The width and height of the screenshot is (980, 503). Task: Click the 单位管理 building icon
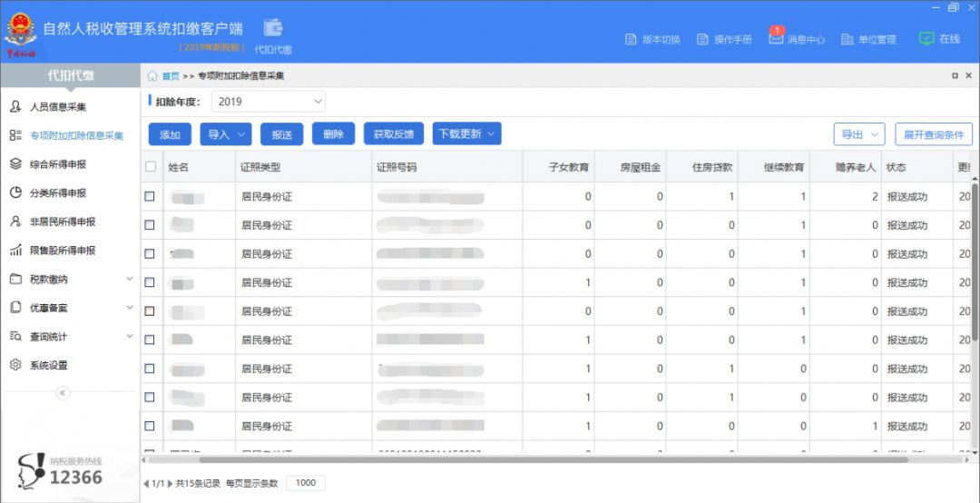pyautogui.click(x=847, y=39)
